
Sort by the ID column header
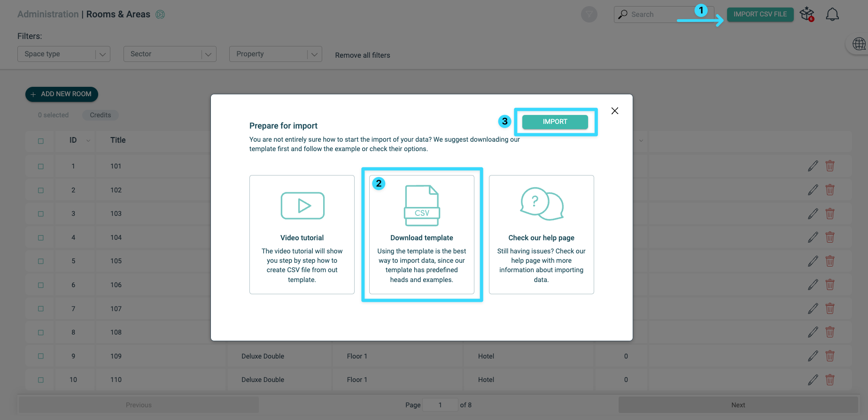point(73,140)
